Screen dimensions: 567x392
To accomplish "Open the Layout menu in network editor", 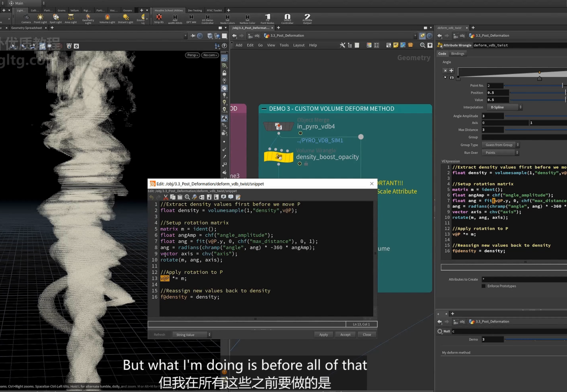I will point(299,45).
